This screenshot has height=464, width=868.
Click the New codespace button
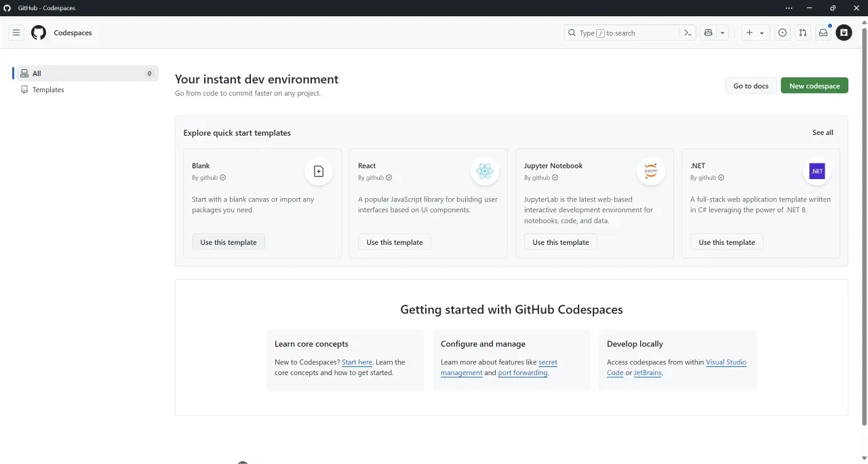(x=814, y=85)
